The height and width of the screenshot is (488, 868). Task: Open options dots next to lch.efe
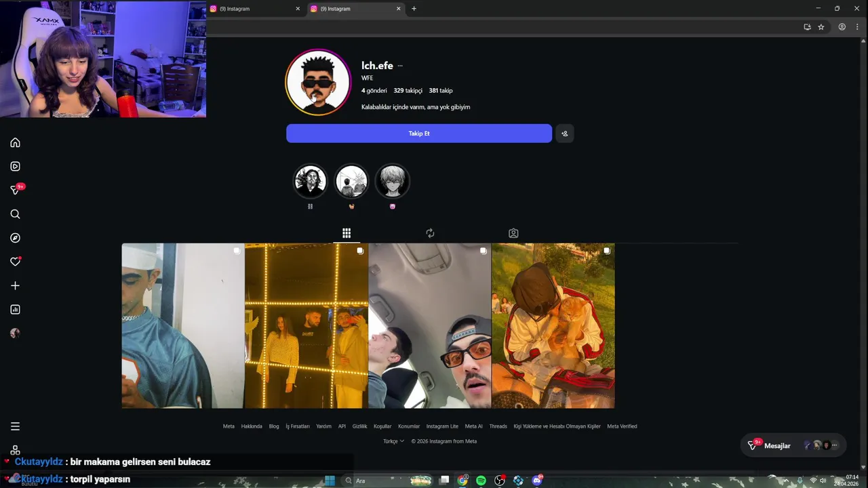400,66
